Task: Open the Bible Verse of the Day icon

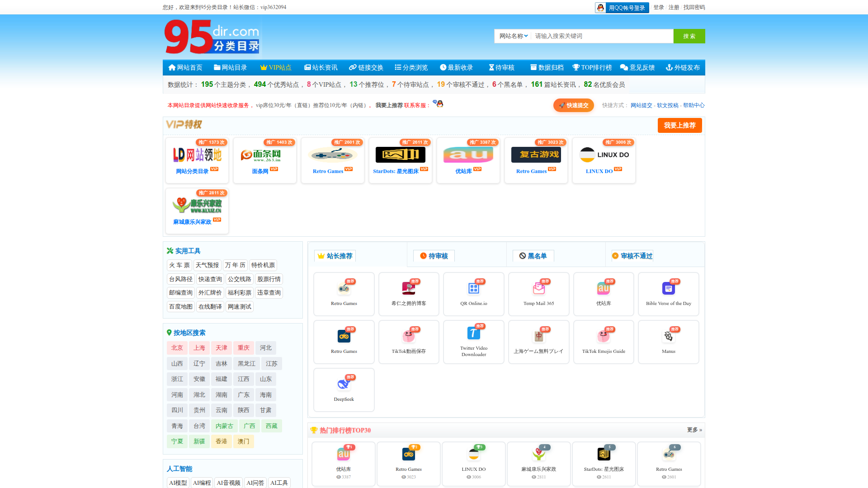Action: tap(668, 288)
